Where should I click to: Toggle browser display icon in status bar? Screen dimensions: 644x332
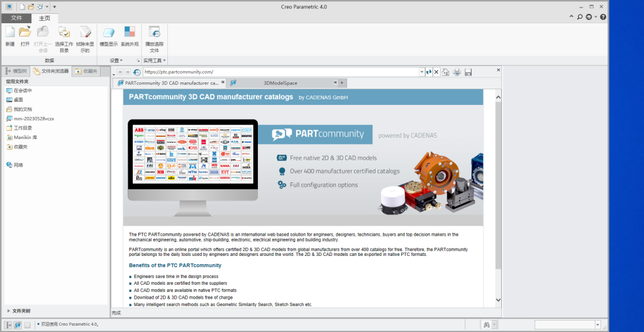[x=18, y=324]
